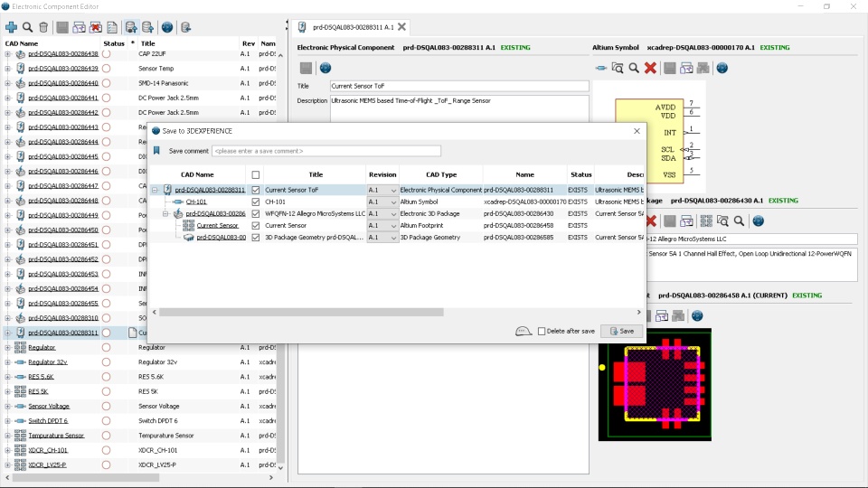Click the gray save disk in left toolbar

pos(62,27)
